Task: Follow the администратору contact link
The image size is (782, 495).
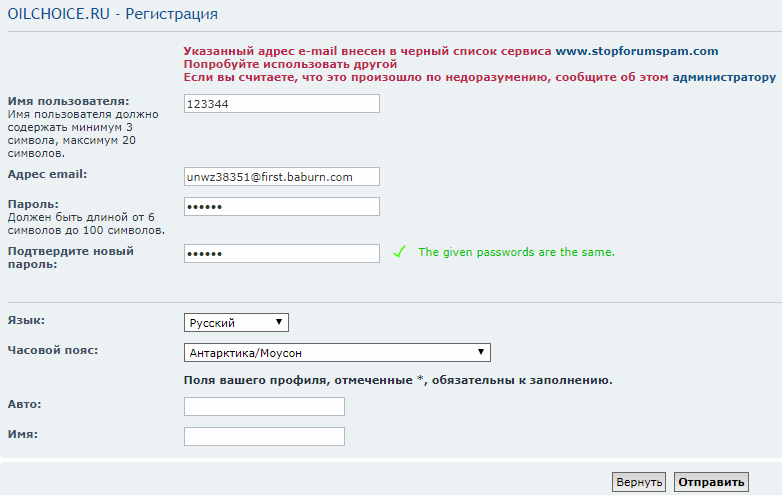Action: pyautogui.click(x=724, y=77)
